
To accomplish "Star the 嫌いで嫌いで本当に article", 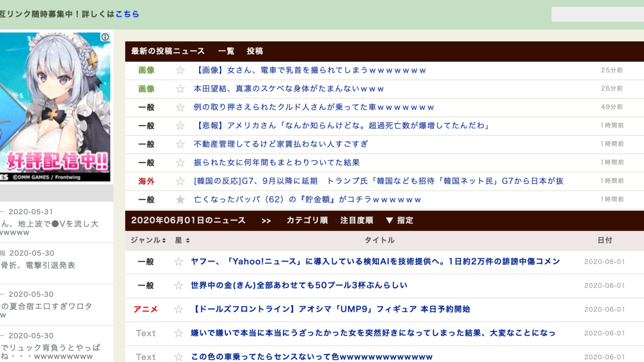I will coord(178,333).
